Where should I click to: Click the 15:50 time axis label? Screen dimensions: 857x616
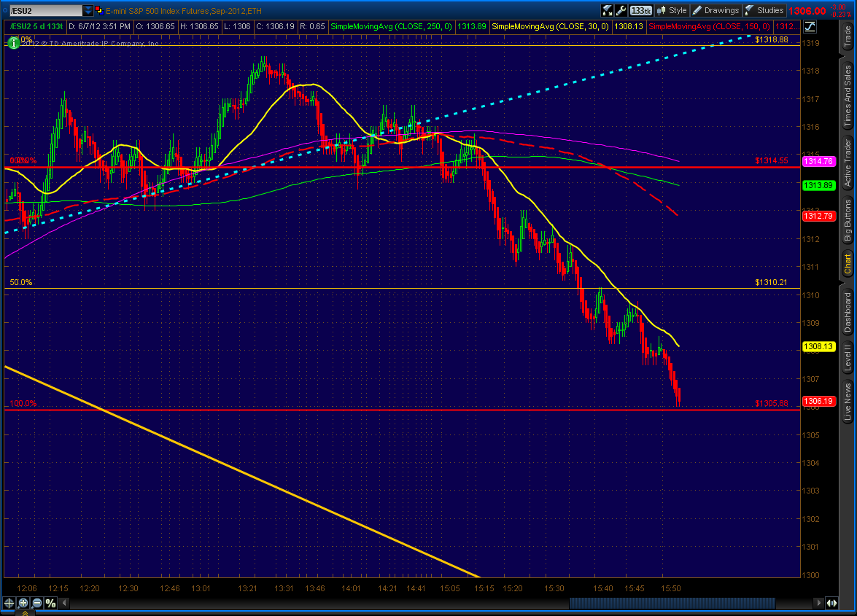[x=670, y=589]
